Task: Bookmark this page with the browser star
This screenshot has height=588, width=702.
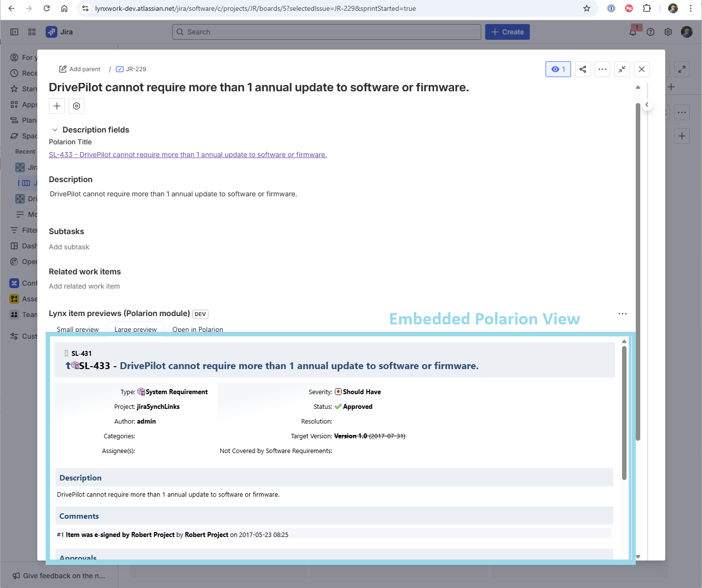Action: [587, 8]
